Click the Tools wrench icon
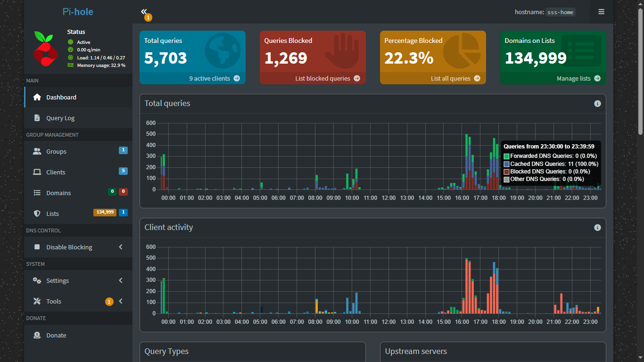Viewport: 644px width, 362px height. [x=37, y=301]
